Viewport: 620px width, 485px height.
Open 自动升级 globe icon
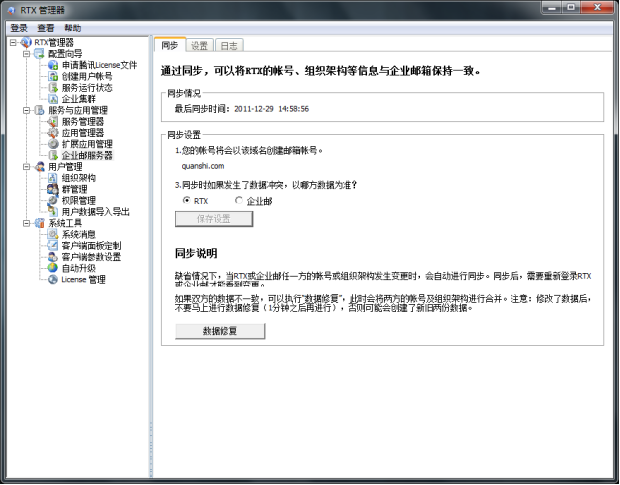(53, 268)
